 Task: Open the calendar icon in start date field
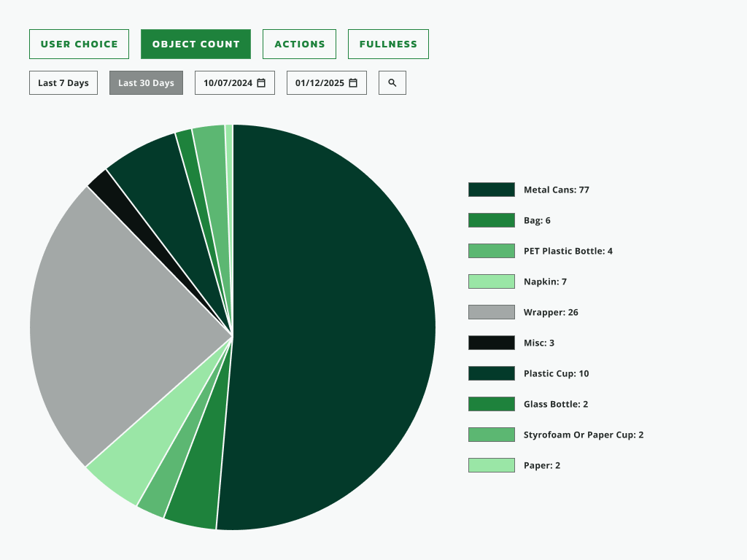[261, 83]
